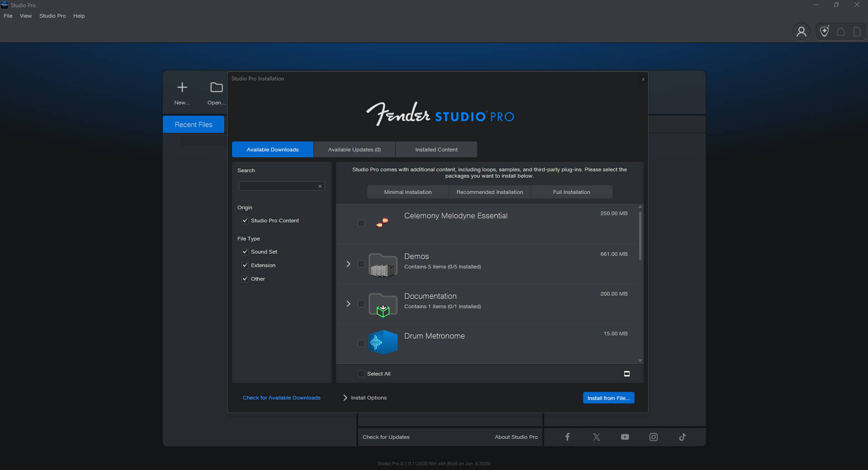Clear the search field with the x icon
868x470 pixels.
(320, 186)
